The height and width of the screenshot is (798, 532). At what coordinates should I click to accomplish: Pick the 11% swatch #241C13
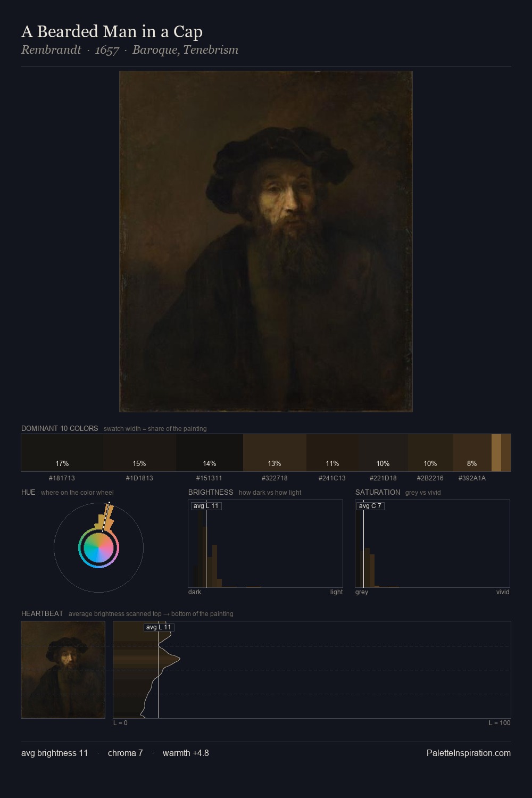pyautogui.click(x=332, y=453)
